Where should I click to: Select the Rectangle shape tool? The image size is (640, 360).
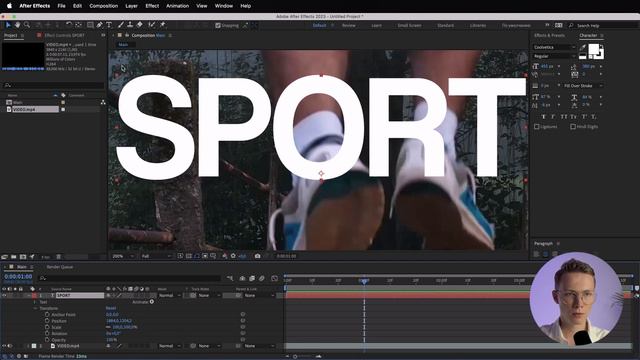[x=90, y=25]
